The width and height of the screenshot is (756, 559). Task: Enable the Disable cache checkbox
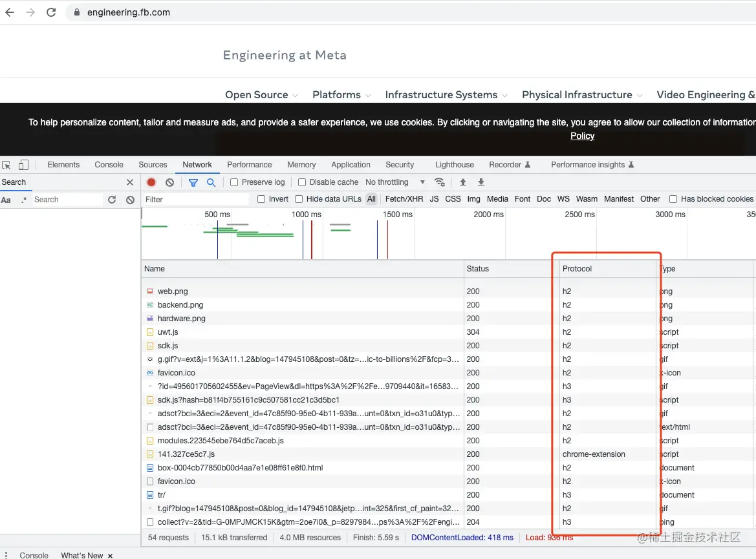[302, 182]
